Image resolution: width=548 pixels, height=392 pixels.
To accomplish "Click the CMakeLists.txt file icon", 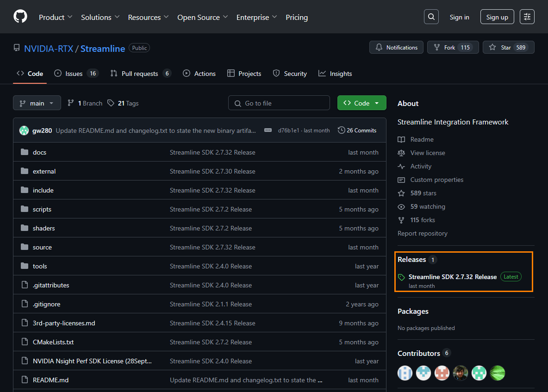I will click(25, 342).
